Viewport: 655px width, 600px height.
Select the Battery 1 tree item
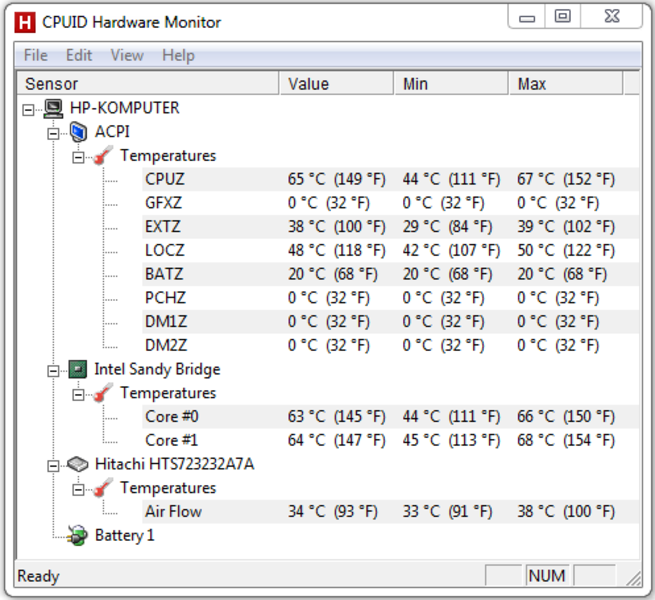click(x=124, y=535)
